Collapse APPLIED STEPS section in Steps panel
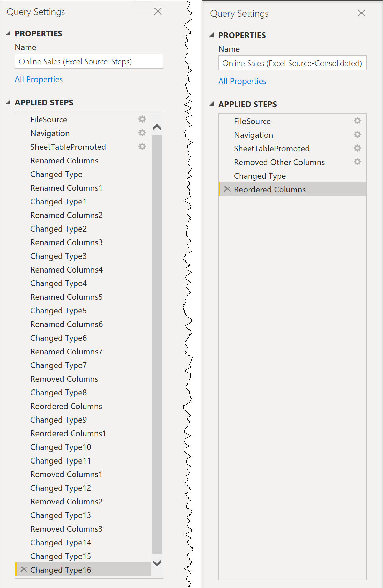The height and width of the screenshot is (588, 383). coord(9,102)
